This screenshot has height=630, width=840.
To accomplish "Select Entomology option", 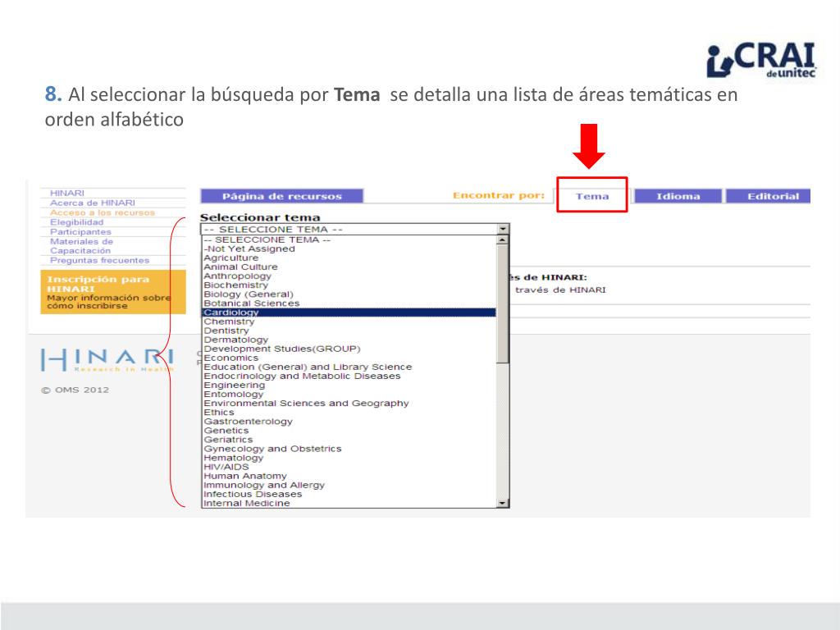I will [x=349, y=395].
